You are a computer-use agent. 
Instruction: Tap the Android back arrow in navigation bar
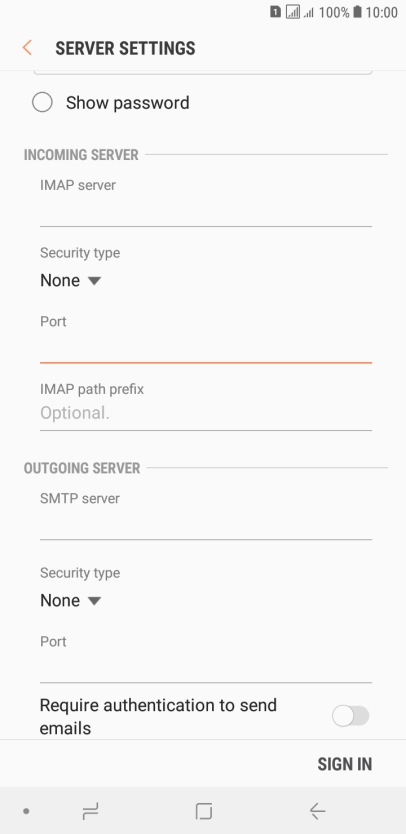317,811
